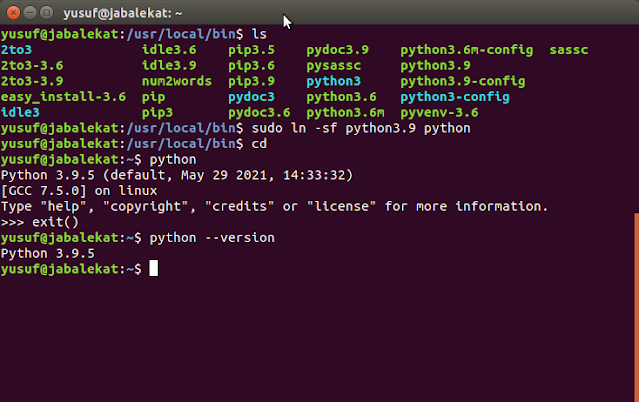Click the python3-config symlink name

[455, 97]
